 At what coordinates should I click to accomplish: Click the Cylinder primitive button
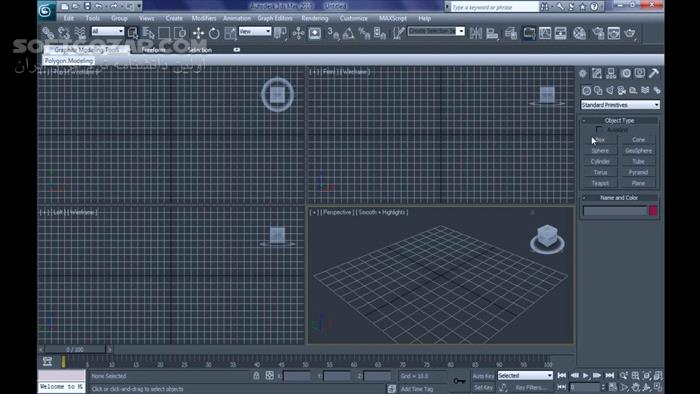(600, 162)
